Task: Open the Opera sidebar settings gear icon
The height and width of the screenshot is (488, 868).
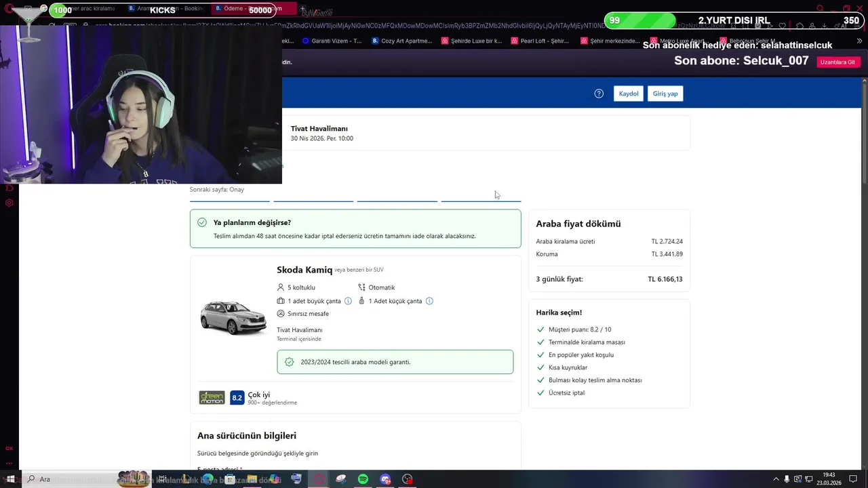Action: (9, 203)
